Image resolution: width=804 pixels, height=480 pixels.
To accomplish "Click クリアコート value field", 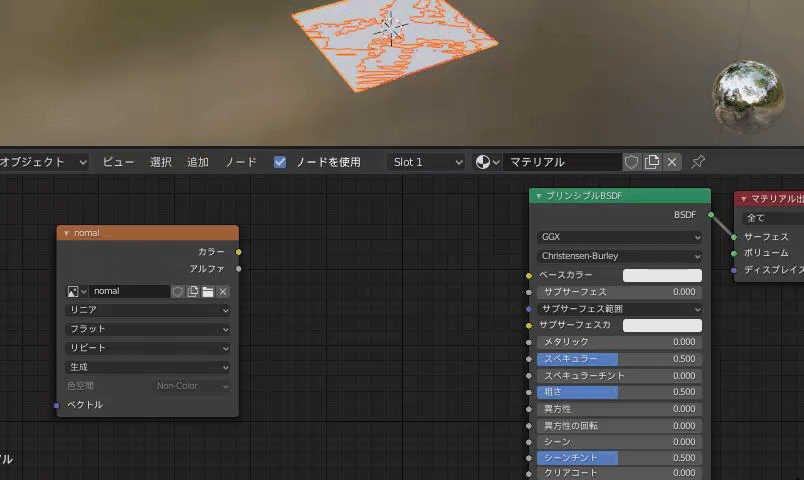I will pyautogui.click(x=619, y=473).
